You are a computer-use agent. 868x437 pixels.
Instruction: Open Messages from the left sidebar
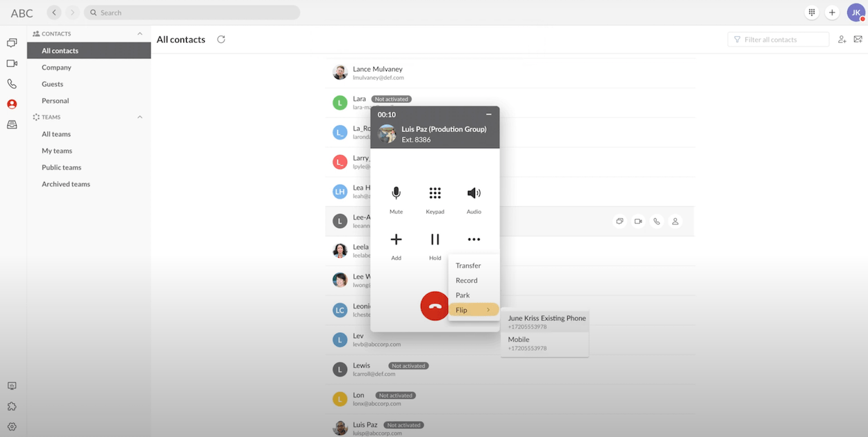[x=11, y=43]
